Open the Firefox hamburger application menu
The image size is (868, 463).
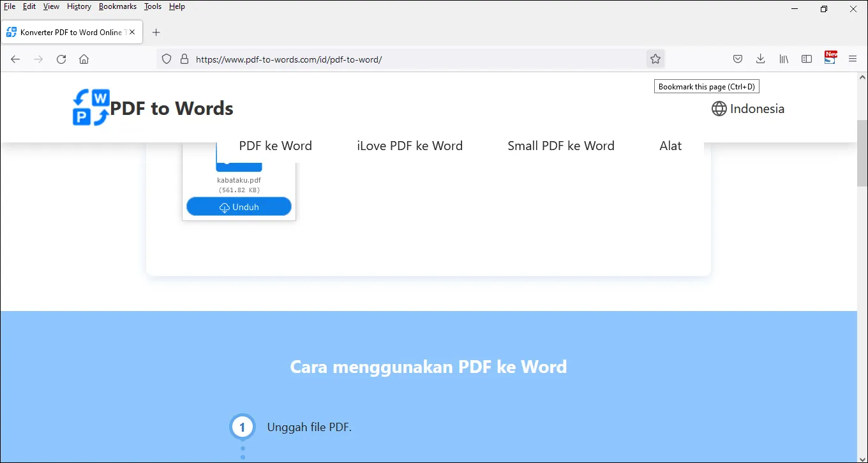pyautogui.click(x=853, y=59)
